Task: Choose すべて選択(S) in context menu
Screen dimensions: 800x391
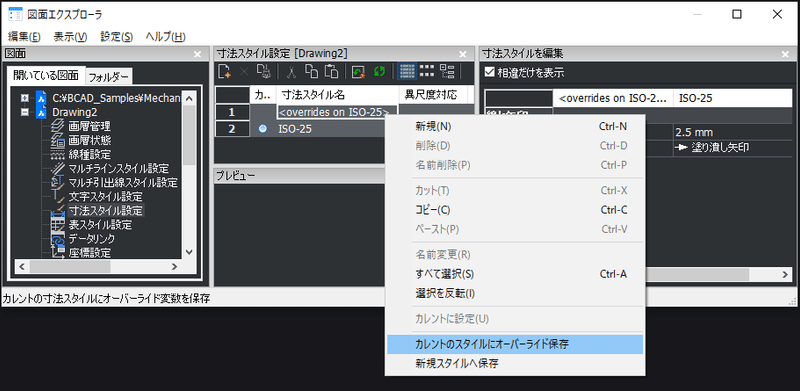Action: [x=515, y=274]
